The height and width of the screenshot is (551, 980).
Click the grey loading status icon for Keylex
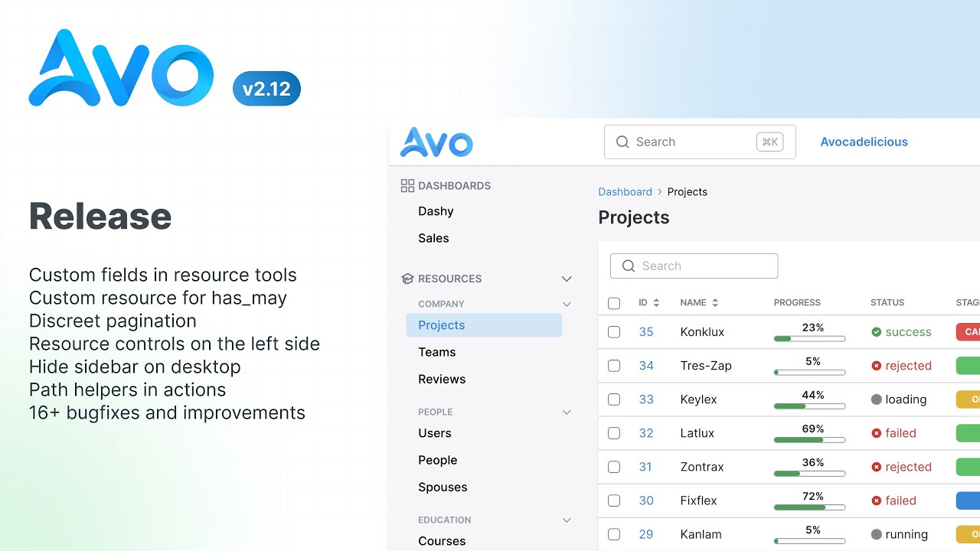877,399
